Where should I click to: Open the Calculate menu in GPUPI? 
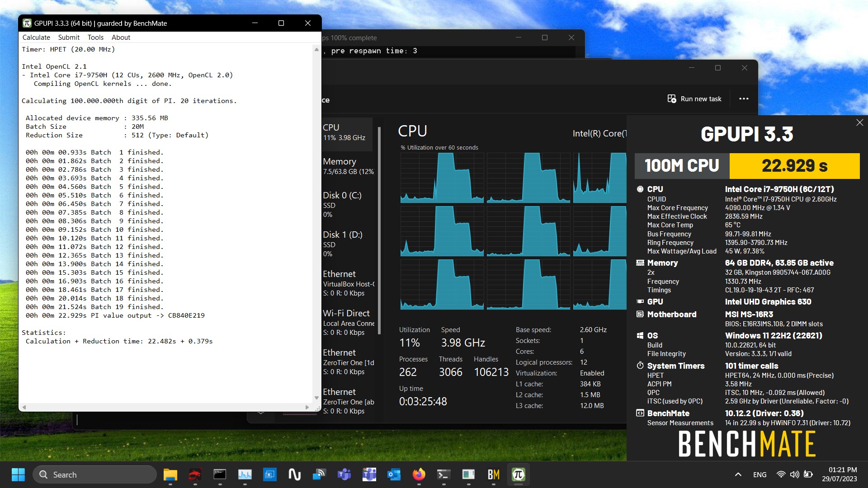[x=36, y=38]
